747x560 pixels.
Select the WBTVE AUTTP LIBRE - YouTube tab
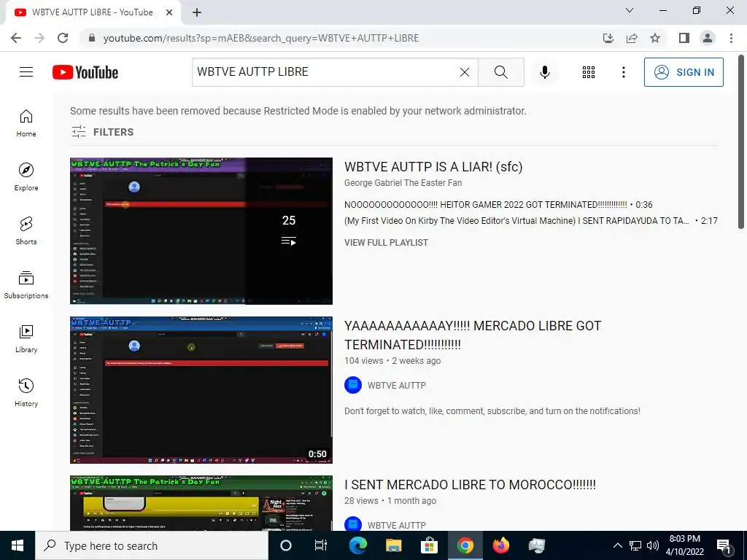[93, 12]
